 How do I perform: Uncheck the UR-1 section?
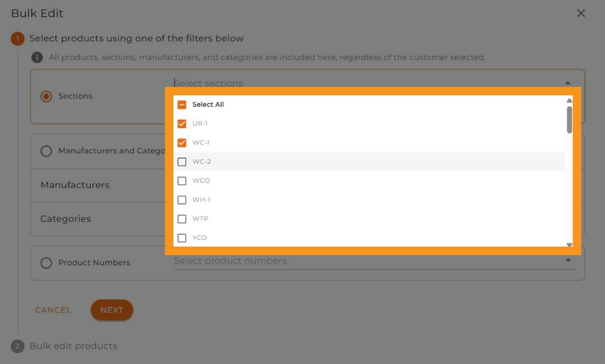click(182, 124)
